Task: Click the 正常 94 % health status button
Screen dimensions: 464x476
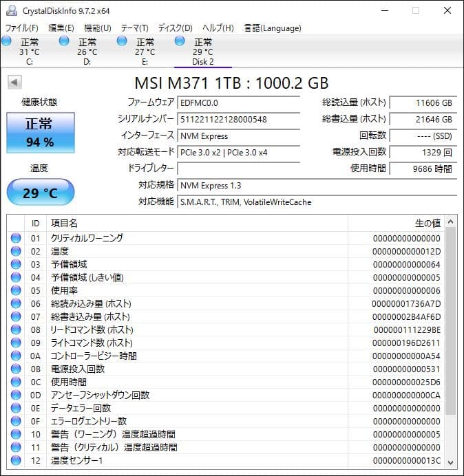Action: coord(41,133)
